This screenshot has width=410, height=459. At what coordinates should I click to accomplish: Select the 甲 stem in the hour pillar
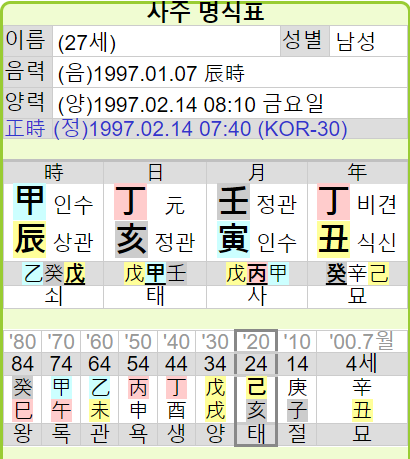click(29, 201)
